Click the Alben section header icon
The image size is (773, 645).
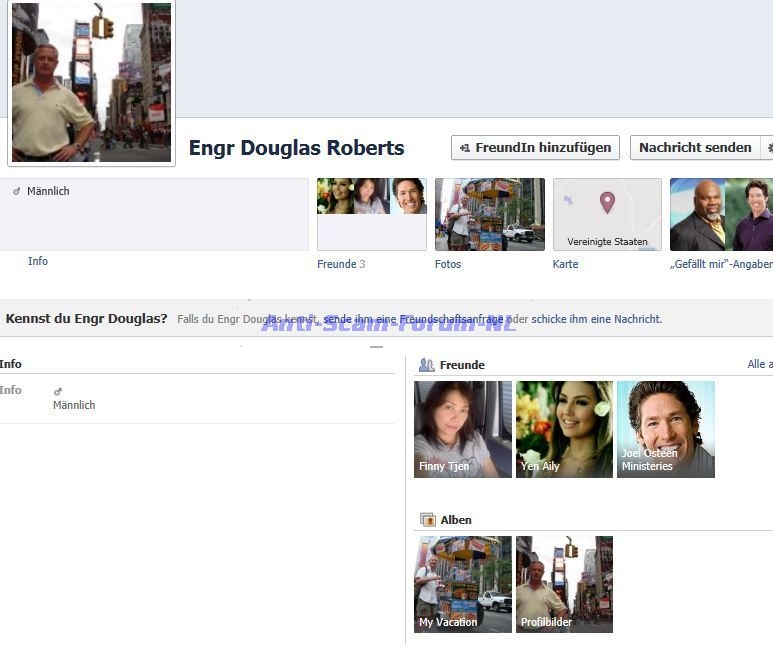click(427, 520)
